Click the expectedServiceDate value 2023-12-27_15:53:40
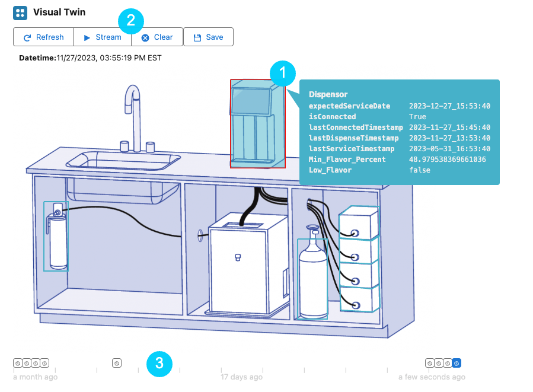Viewport: 533px width, 392px height. tap(449, 106)
